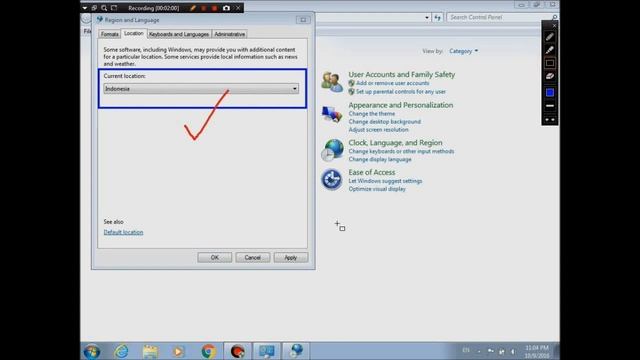Click Change the theme link

[x=372, y=114]
